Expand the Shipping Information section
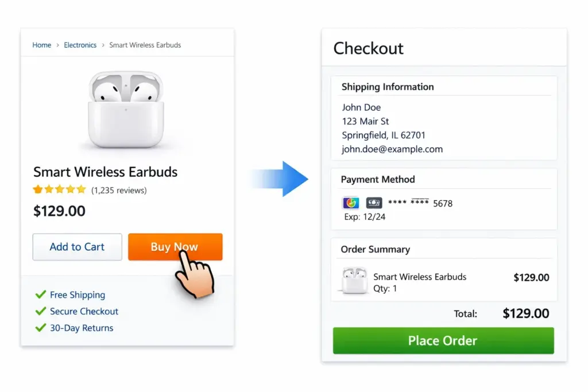Image resolution: width=588 pixels, height=392 pixels. coord(388,87)
